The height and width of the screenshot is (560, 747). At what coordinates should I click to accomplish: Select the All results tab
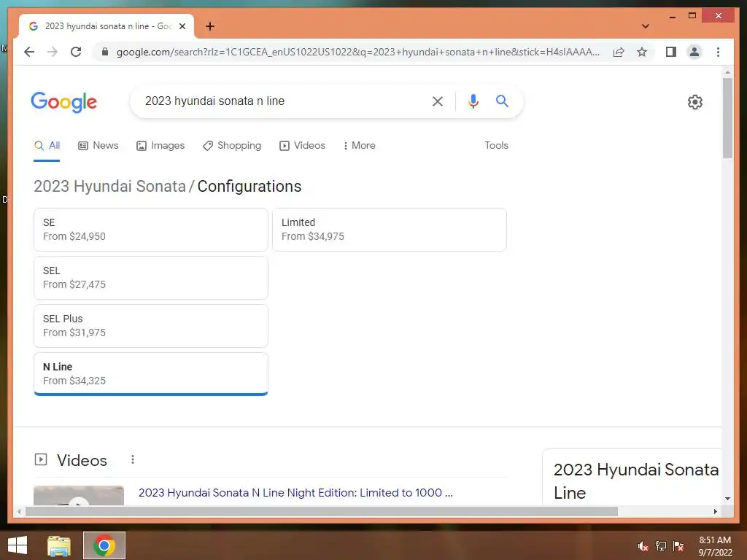point(47,146)
